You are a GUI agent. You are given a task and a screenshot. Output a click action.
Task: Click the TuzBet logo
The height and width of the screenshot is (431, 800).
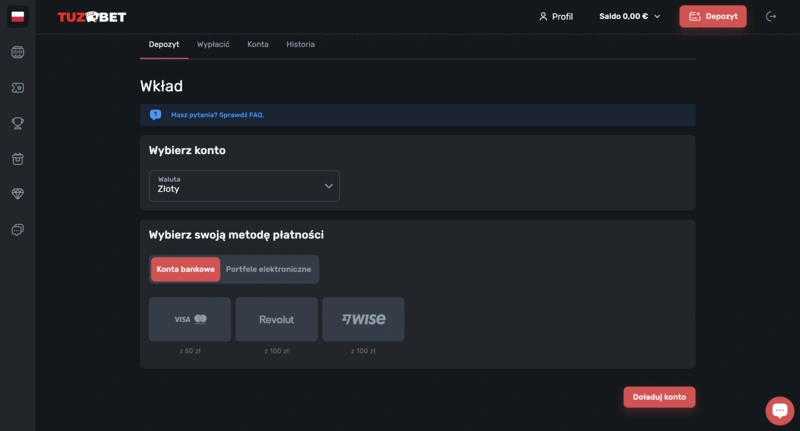(x=91, y=17)
